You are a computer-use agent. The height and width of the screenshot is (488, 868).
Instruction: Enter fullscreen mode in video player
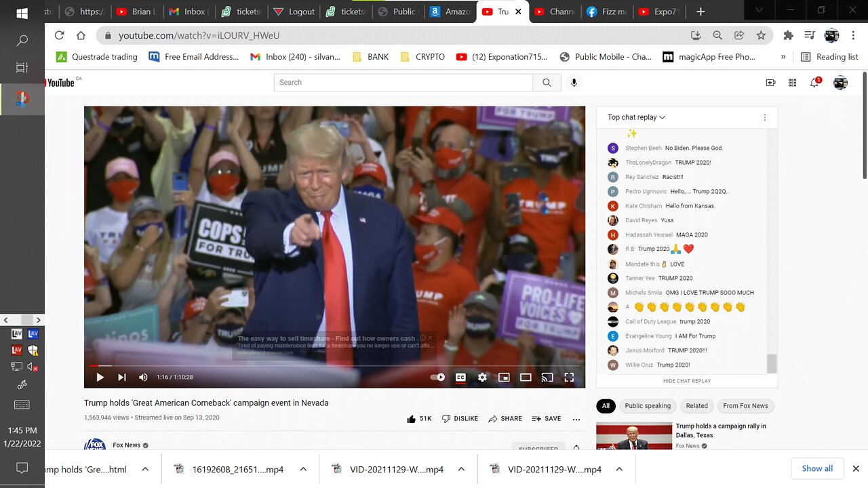tap(569, 378)
